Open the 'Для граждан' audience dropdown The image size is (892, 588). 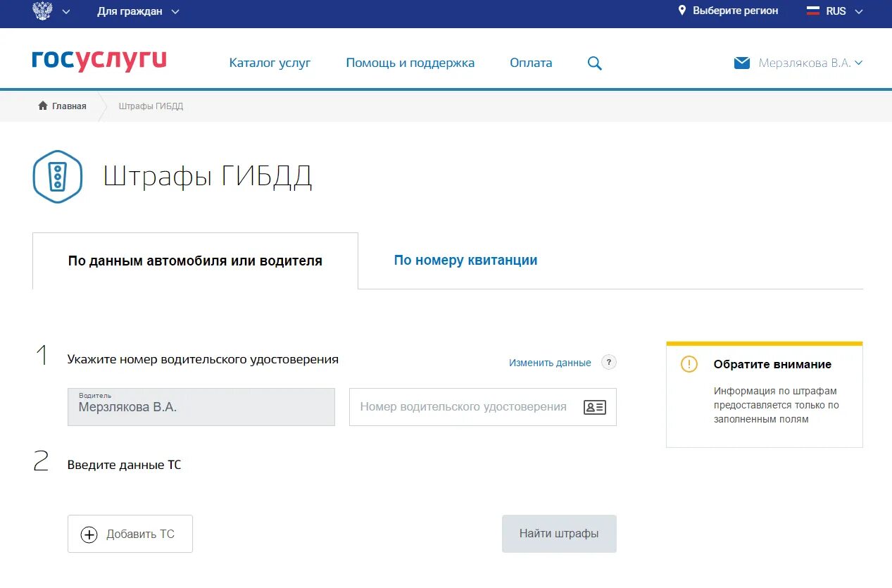(x=138, y=11)
